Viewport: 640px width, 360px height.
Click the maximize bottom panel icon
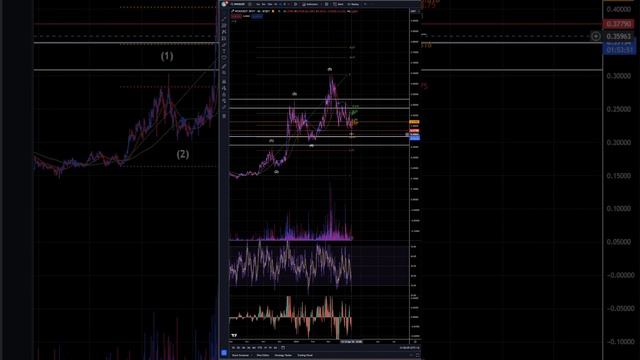(417, 356)
